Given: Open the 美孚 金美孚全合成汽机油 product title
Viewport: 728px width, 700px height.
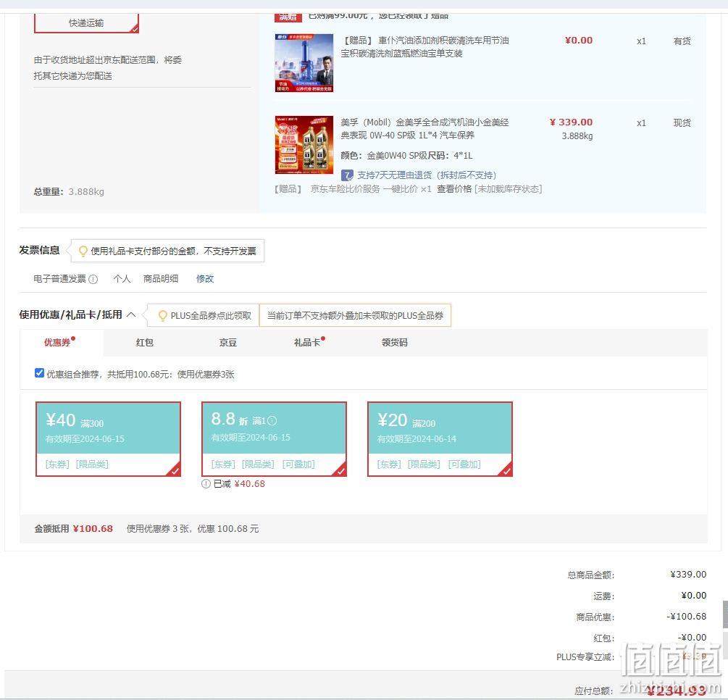Looking at the screenshot, I should [424, 129].
